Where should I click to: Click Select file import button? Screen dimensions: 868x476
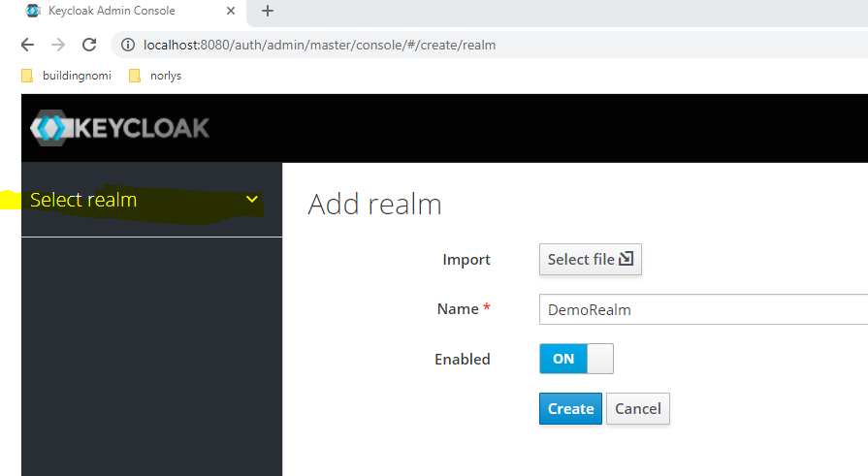coord(590,259)
